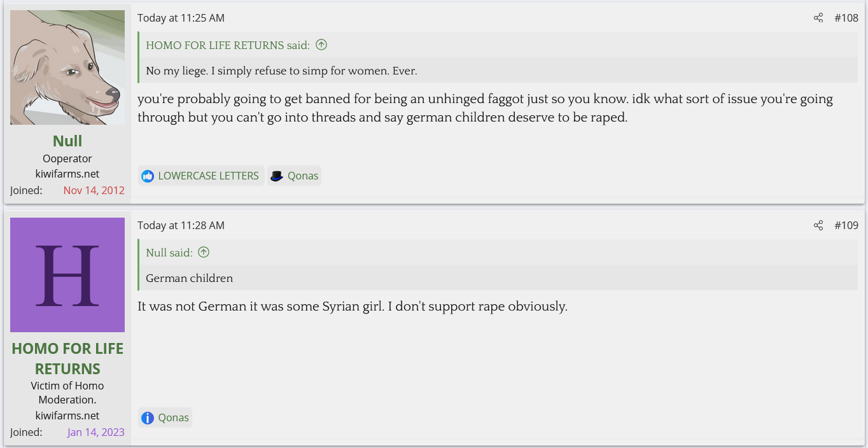Click the blue thumbs-up Like reaction icon
Viewport: 868px width, 448px height.
(148, 176)
